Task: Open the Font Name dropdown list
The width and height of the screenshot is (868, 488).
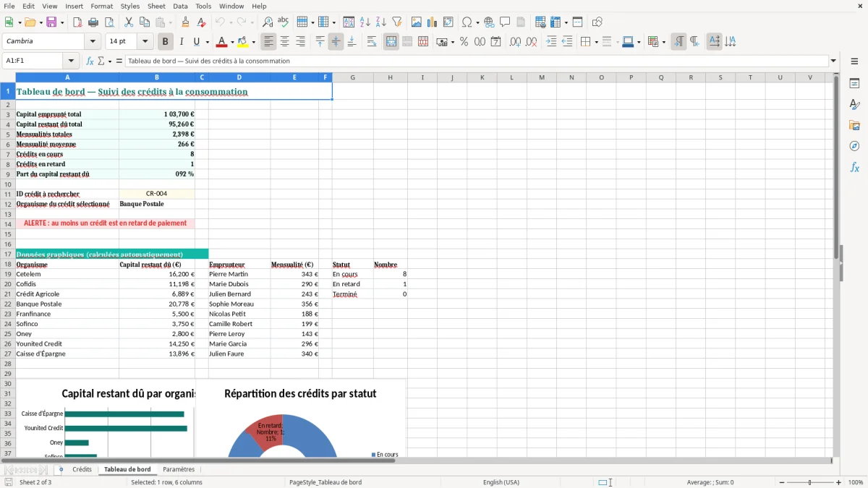Action: point(93,42)
